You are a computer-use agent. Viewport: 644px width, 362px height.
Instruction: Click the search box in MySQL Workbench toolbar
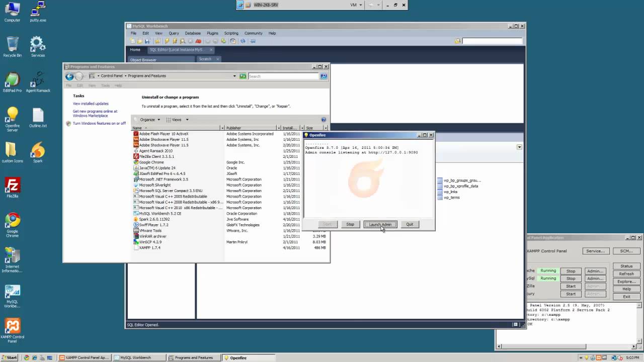tap(492, 41)
